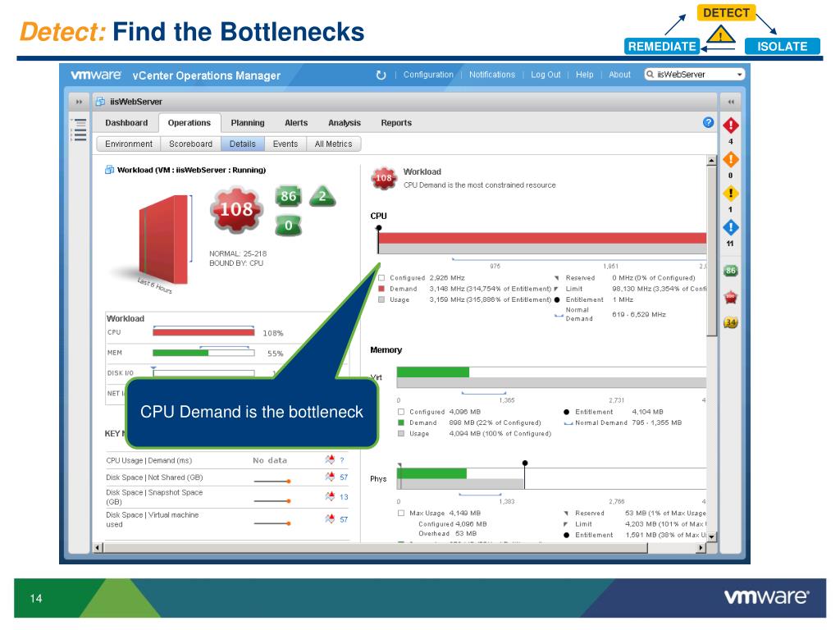
Task: Click the question mark value for CPU Usage
Action: click(x=342, y=460)
